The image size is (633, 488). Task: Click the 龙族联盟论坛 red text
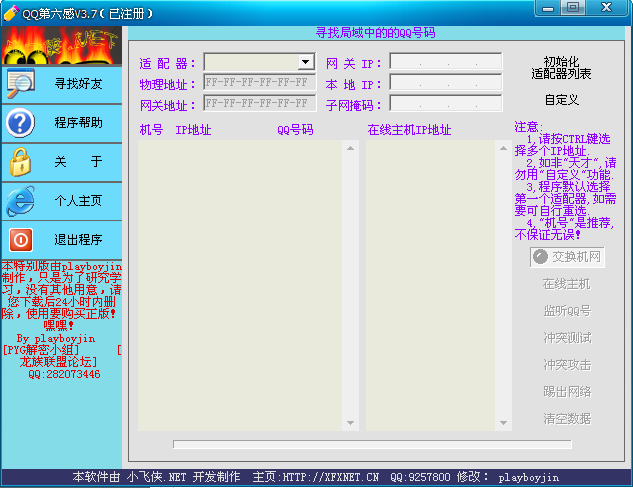click(58, 362)
